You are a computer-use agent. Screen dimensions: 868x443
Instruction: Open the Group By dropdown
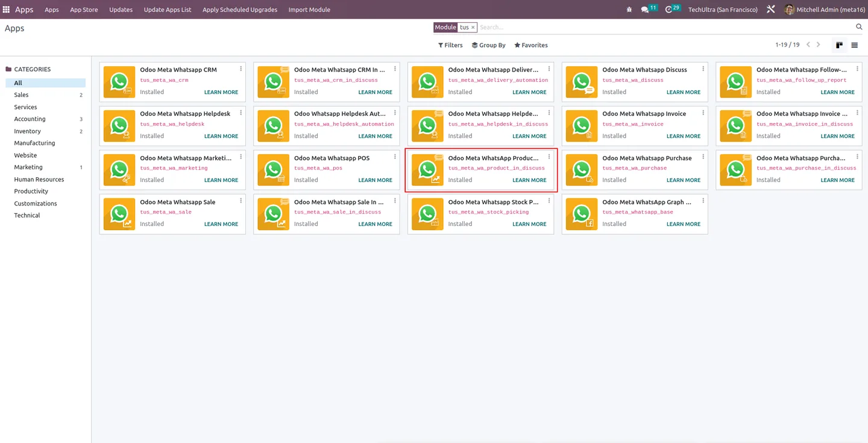488,45
